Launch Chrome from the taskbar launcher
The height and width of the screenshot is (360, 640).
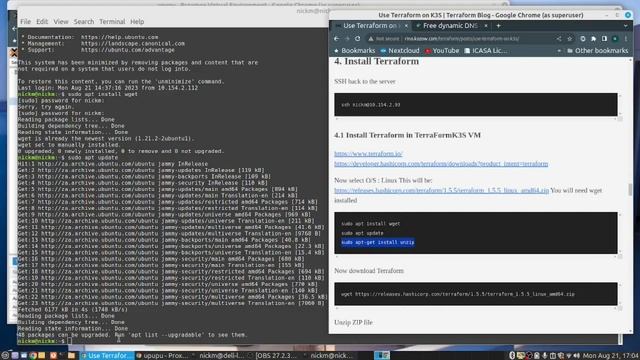click(x=33, y=356)
